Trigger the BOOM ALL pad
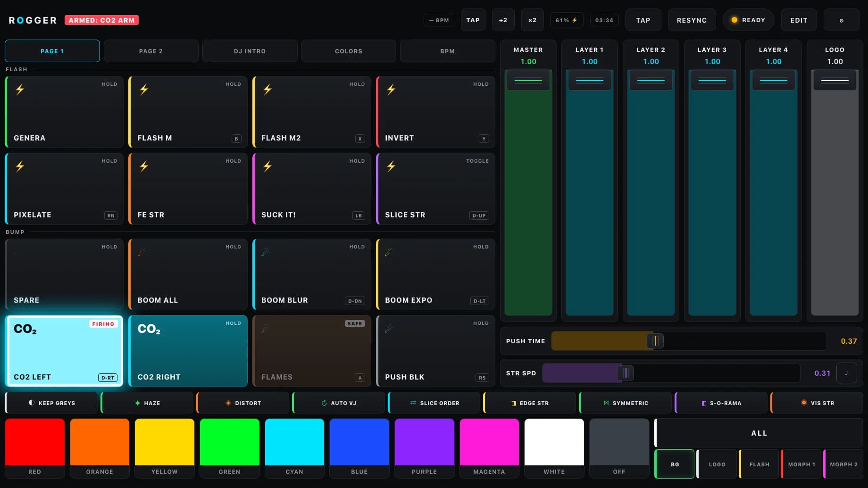The height and width of the screenshot is (488, 868). click(x=188, y=274)
